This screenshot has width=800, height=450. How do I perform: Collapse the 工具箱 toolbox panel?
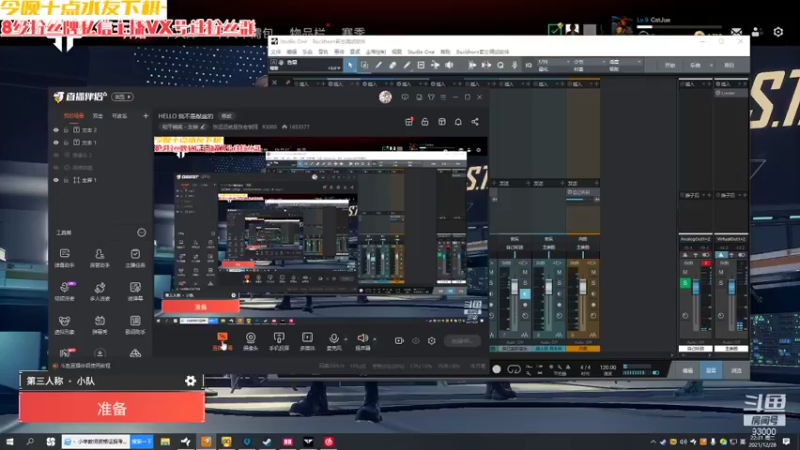(141, 233)
